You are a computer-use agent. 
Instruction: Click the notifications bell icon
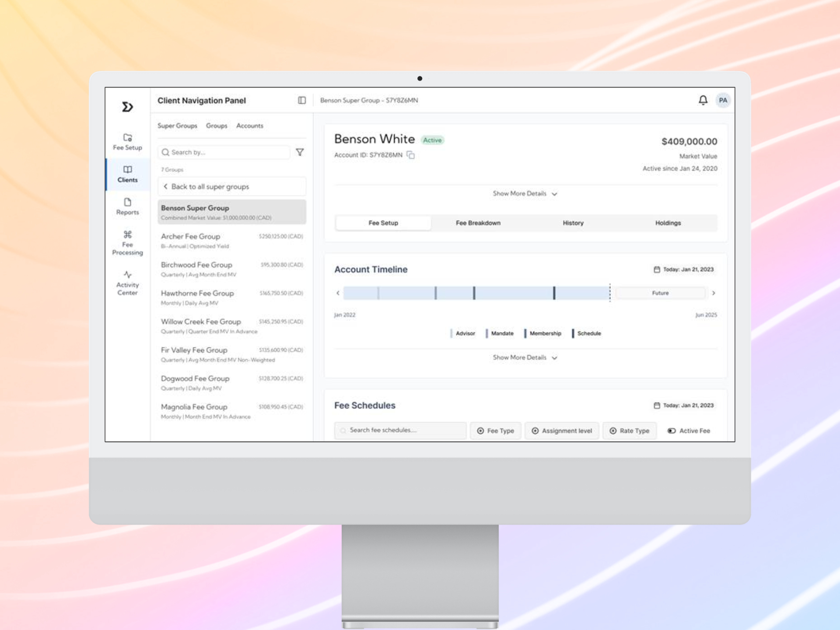tap(703, 100)
